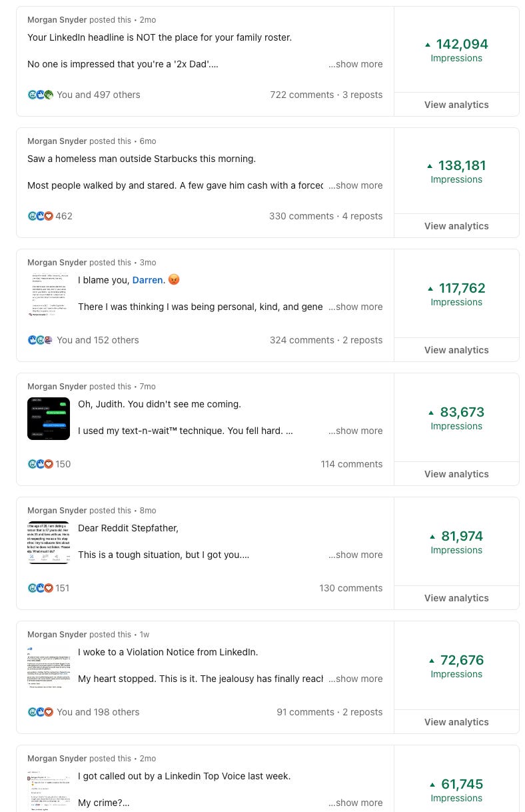
Task: Click the green celebrate reaction on the top post
Action: click(x=49, y=95)
